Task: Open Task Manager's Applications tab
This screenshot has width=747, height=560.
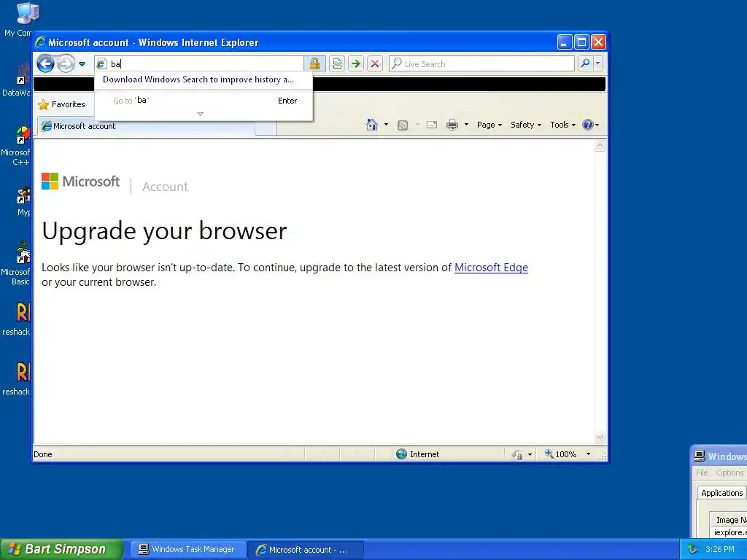Action: coord(721,493)
